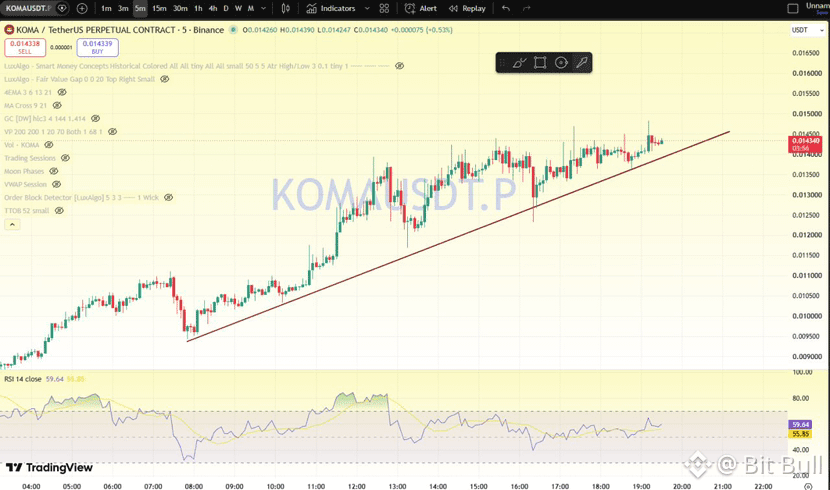Viewport: 830px width, 490px height.
Task: Toggle visibility of VP 200 indicator
Action: (112, 132)
